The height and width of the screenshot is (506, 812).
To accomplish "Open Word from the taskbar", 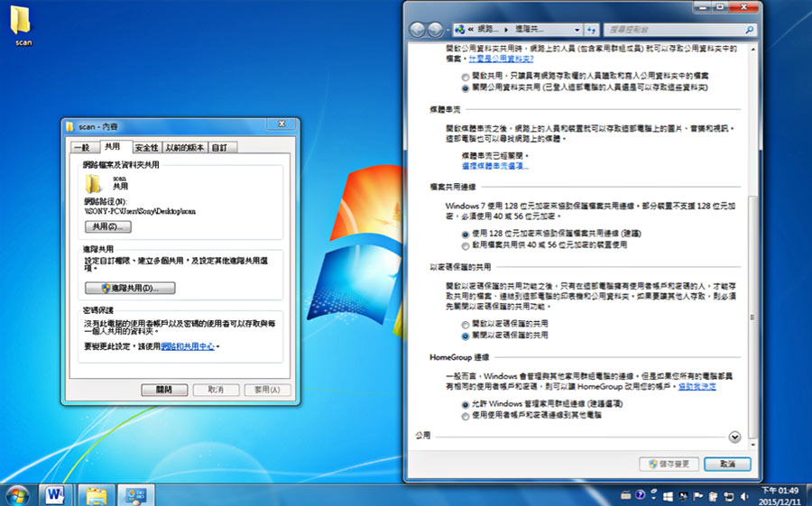I will pyautogui.click(x=55, y=495).
